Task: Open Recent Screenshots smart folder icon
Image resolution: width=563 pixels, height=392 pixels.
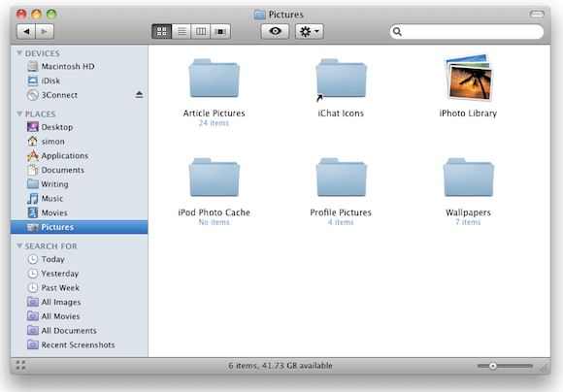Action: 33,344
